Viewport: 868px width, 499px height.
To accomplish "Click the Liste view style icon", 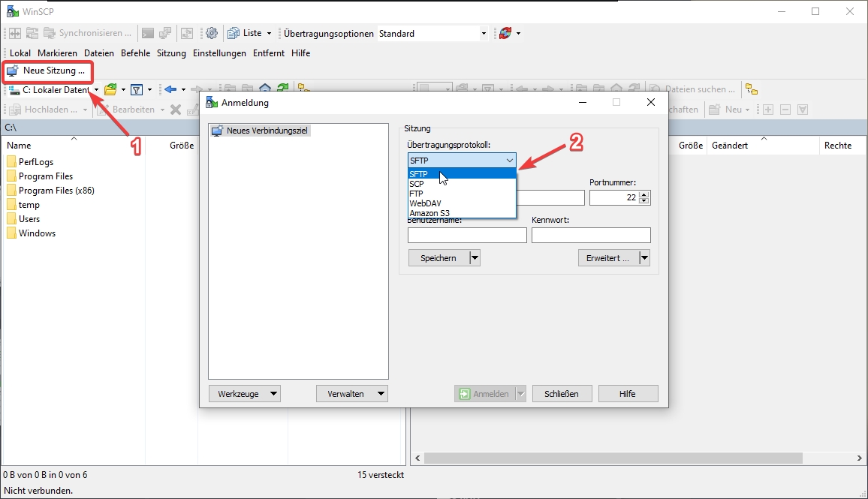I will [234, 33].
